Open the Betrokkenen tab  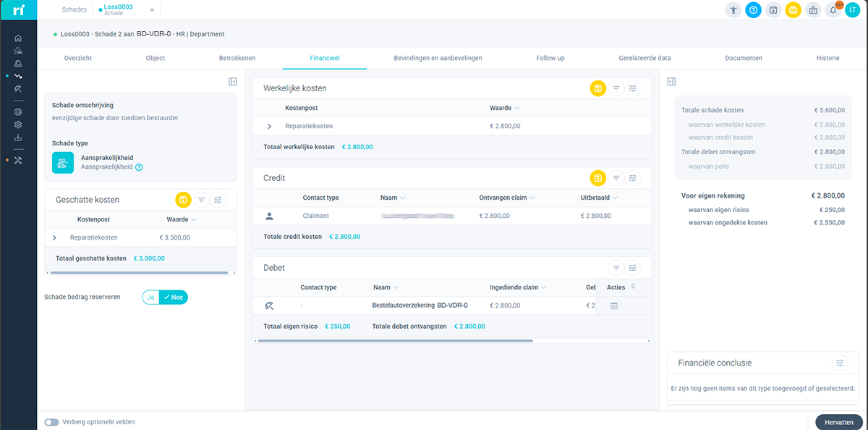click(x=237, y=58)
